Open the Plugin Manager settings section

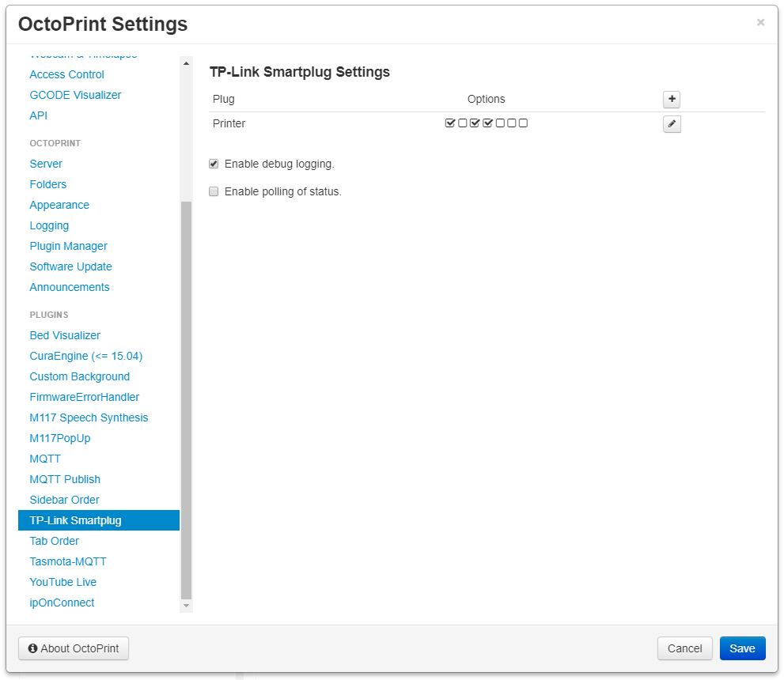[68, 246]
